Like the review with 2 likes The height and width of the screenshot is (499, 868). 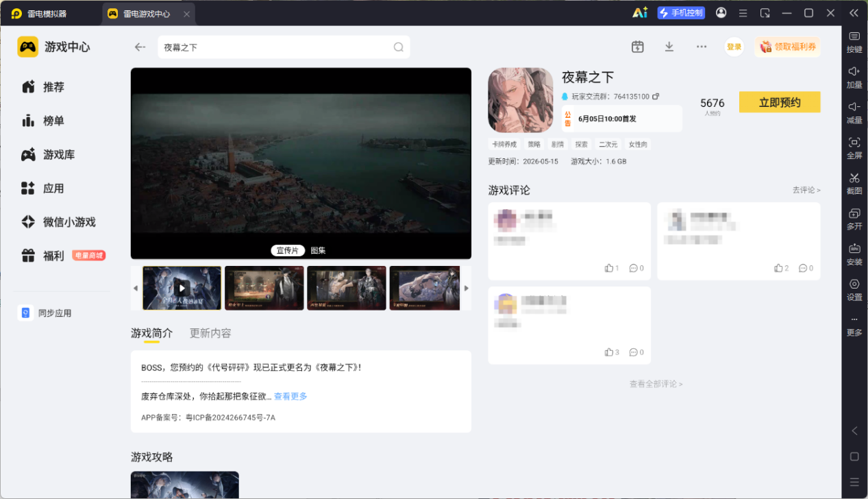click(x=782, y=268)
